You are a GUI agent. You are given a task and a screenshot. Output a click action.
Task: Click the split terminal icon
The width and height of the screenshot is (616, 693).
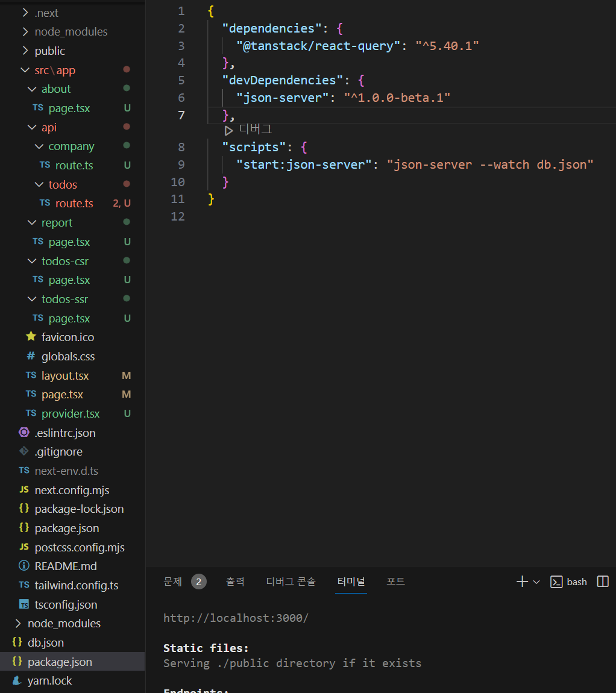point(603,582)
